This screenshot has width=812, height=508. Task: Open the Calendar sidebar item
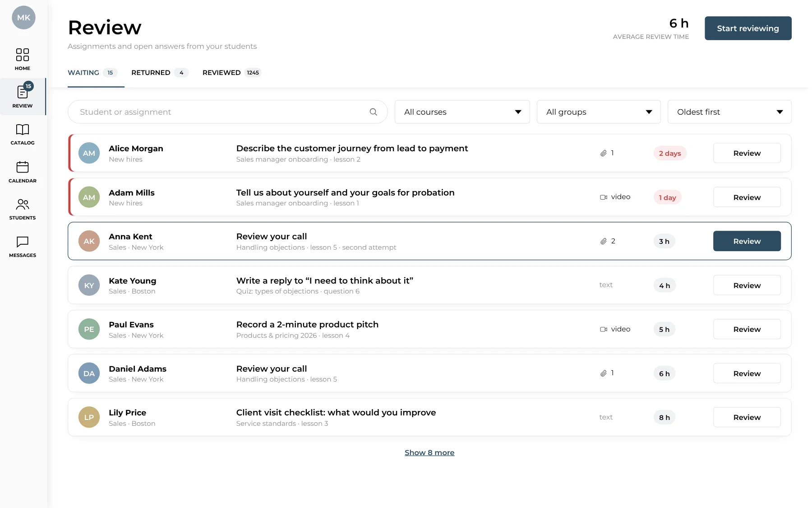pyautogui.click(x=23, y=172)
